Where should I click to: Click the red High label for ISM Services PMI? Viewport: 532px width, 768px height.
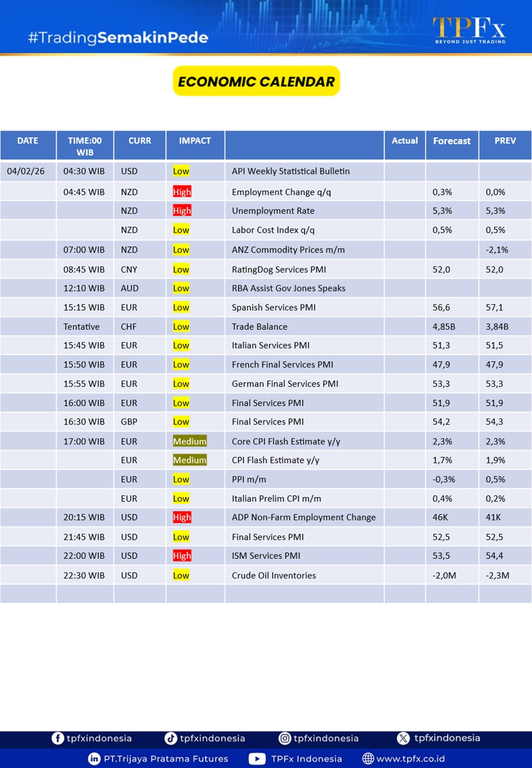pos(182,556)
